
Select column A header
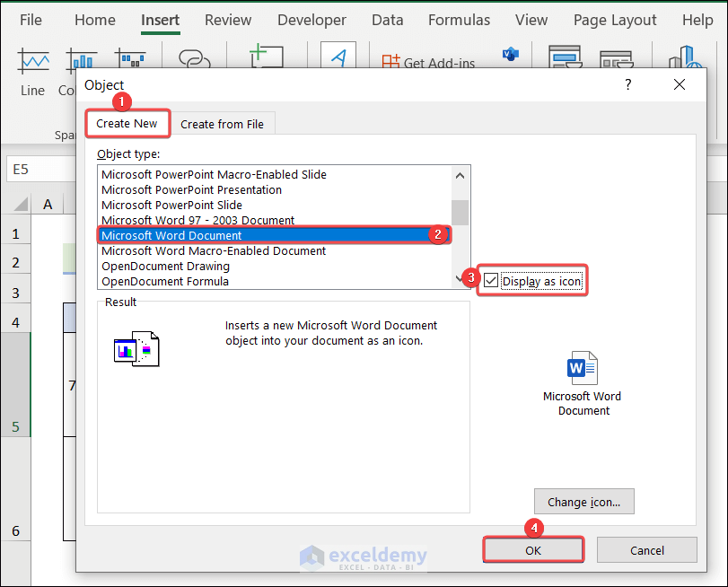tap(48, 204)
